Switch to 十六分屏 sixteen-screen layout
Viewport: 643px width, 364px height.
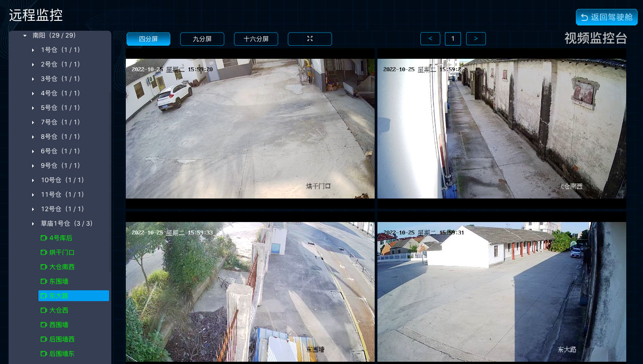(256, 39)
